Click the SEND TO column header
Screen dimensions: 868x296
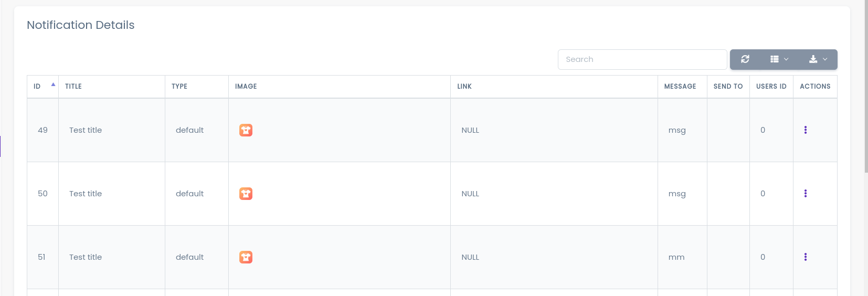pyautogui.click(x=728, y=87)
